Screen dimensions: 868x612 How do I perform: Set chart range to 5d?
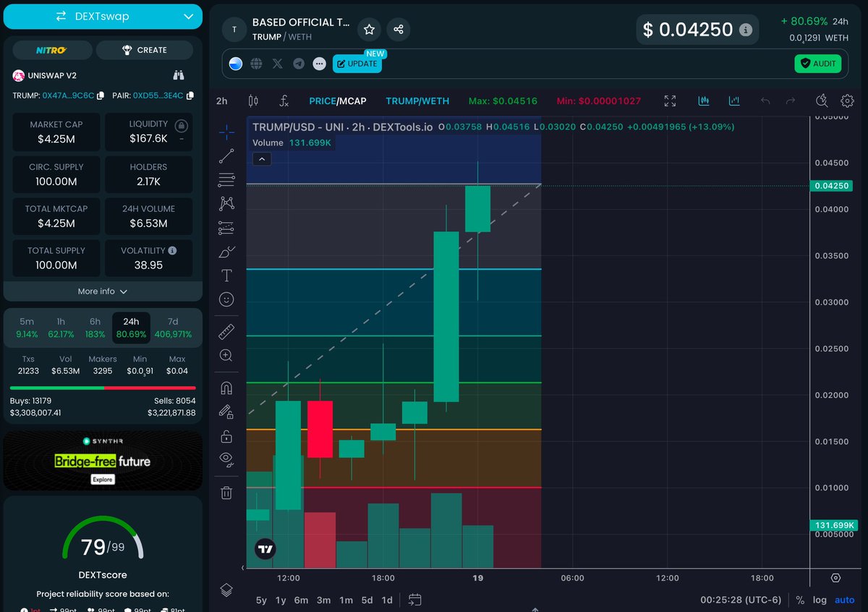coord(367,600)
